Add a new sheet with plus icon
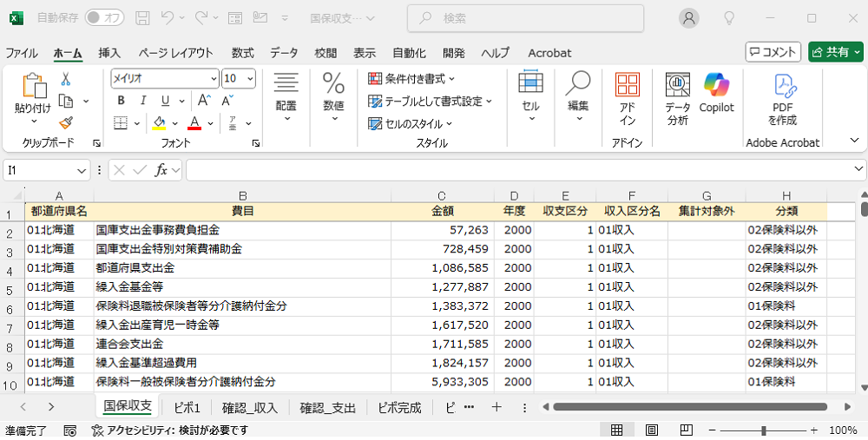868x440 pixels. click(x=496, y=407)
